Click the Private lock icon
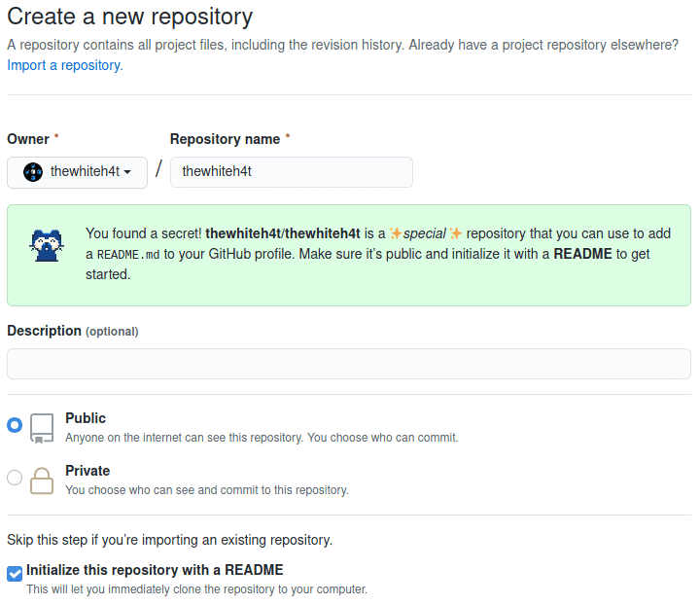Image resolution: width=700 pixels, height=605 pixels. tap(42, 480)
